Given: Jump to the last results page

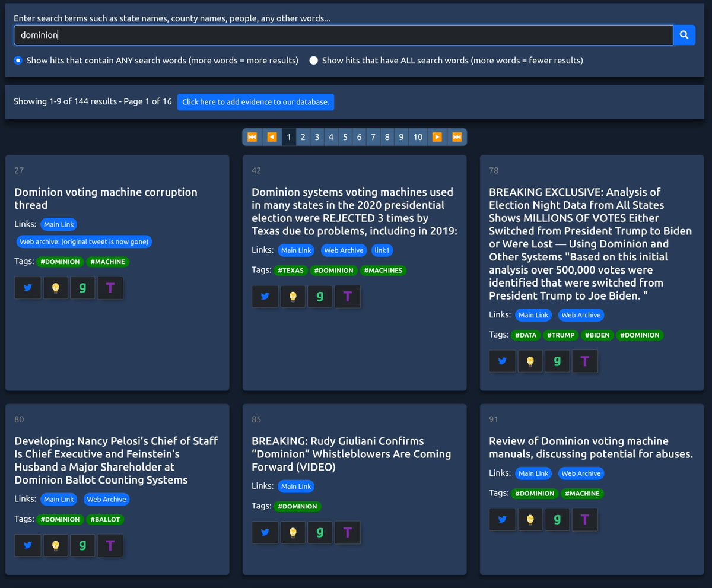Looking at the screenshot, I should pyautogui.click(x=457, y=137).
